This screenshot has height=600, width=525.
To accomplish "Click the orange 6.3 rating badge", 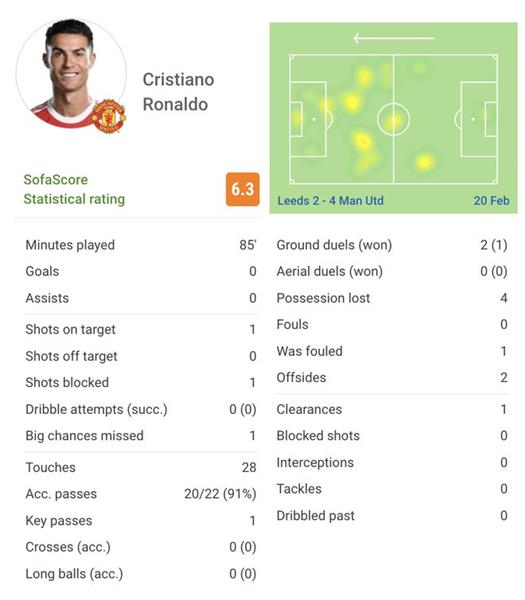I will click(x=243, y=189).
